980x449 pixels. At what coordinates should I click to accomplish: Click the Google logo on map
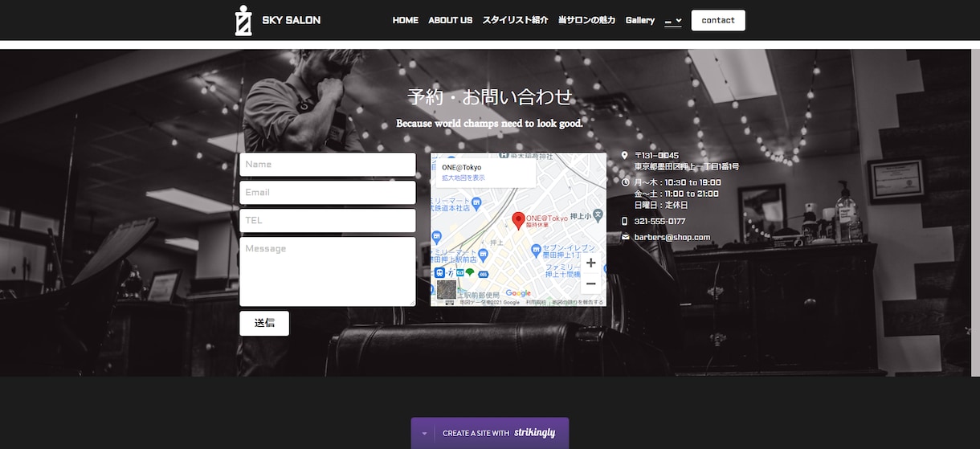(x=518, y=293)
